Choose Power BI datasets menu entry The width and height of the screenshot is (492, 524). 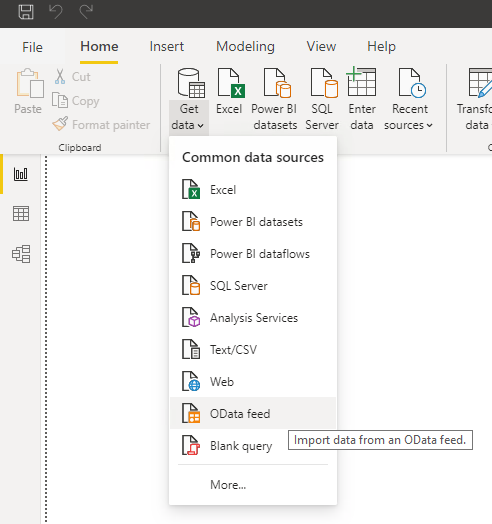click(253, 222)
